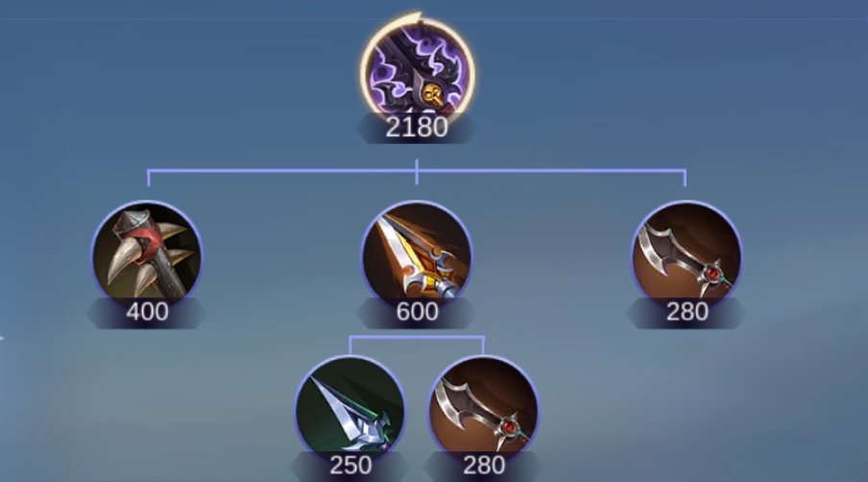The width and height of the screenshot is (868, 482).
Task: Click the golden skull emblem on sword
Action: click(432, 95)
